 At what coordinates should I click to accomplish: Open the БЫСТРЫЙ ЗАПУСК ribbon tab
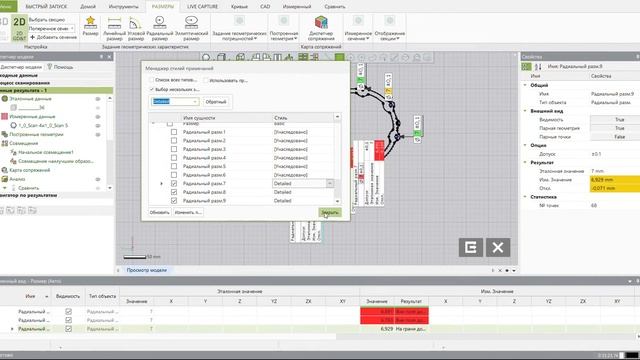coord(47,7)
